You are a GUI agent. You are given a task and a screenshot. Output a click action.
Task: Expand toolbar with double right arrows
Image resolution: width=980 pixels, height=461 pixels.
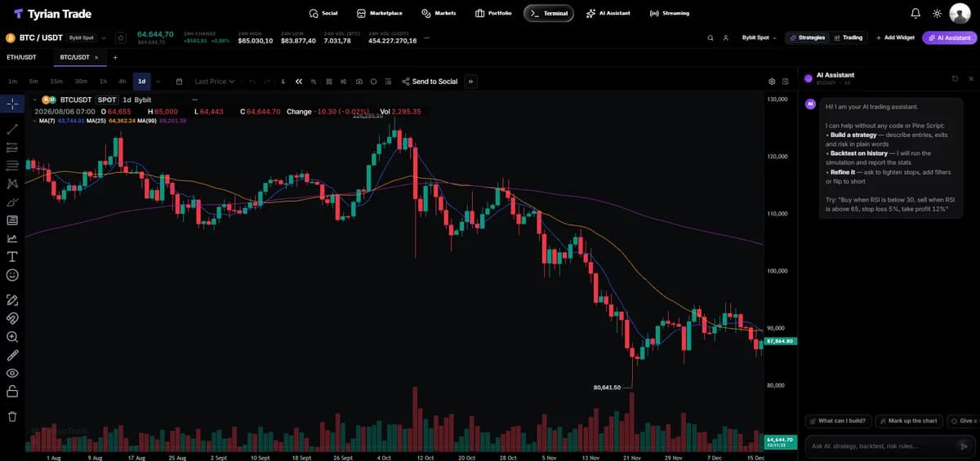click(471, 82)
